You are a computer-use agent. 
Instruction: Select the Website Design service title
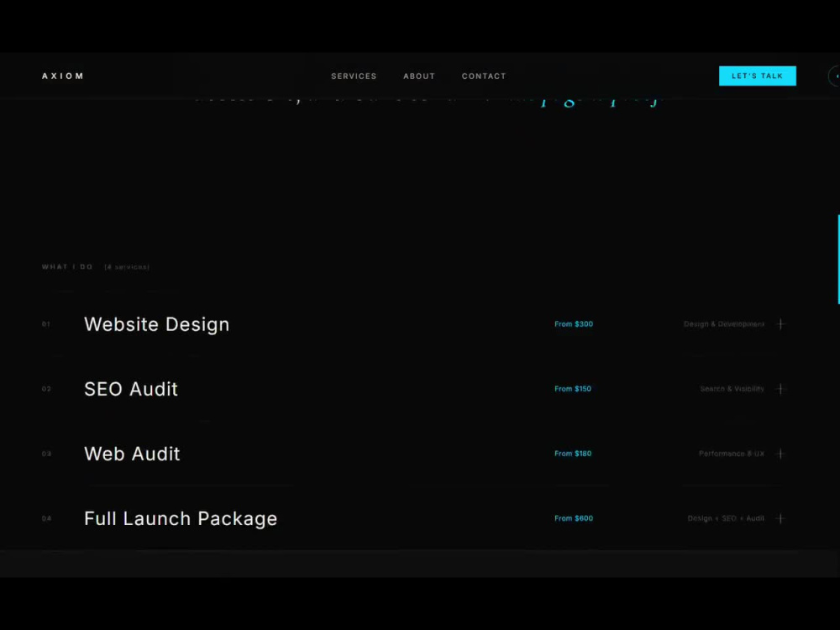pos(156,324)
